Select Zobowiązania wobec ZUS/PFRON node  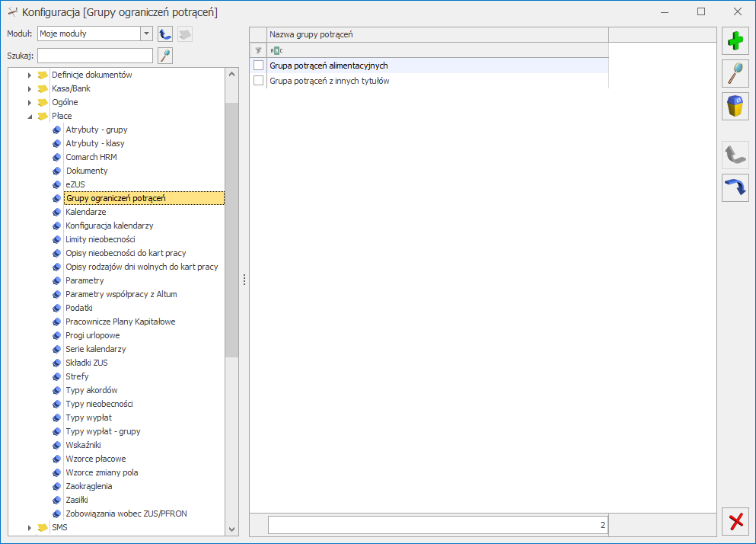(x=126, y=514)
